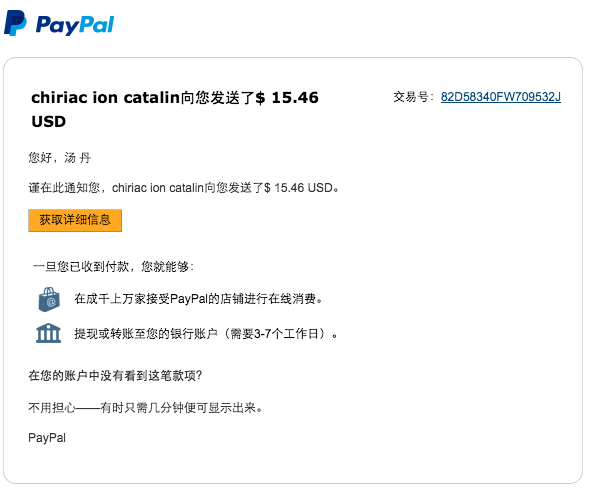600x499 pixels.
Task: Click the online shopping text mentioning 店铺
Action: click(198, 299)
